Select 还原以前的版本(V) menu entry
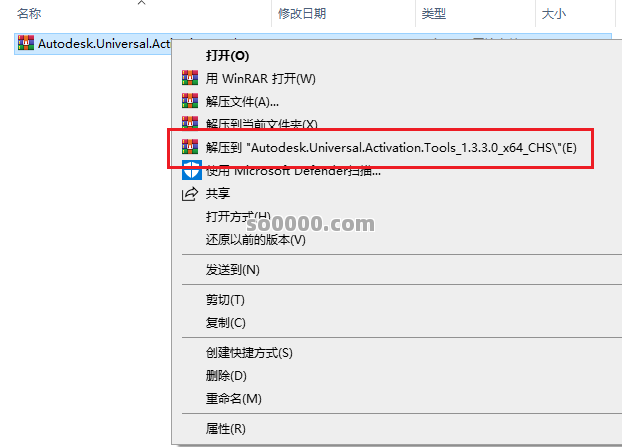 pyautogui.click(x=255, y=240)
